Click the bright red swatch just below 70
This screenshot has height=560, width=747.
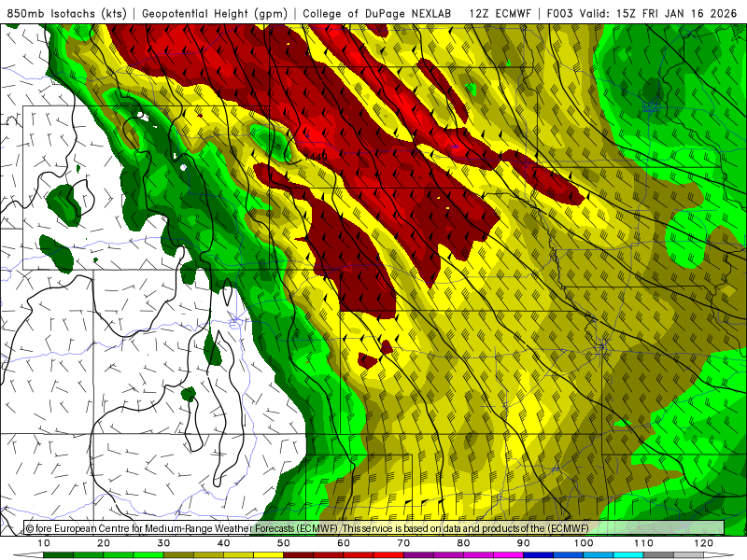pyautogui.click(x=388, y=555)
